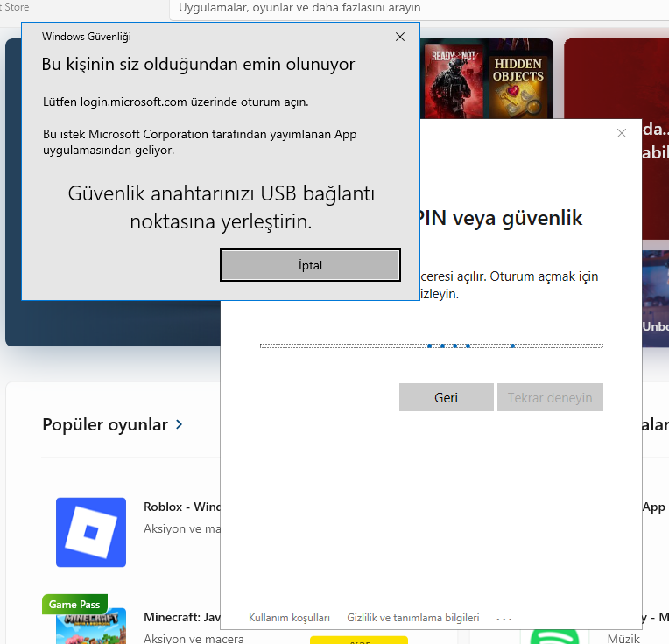
Task: Open the Hidden Objects game thumbnail
Action: 518,87
